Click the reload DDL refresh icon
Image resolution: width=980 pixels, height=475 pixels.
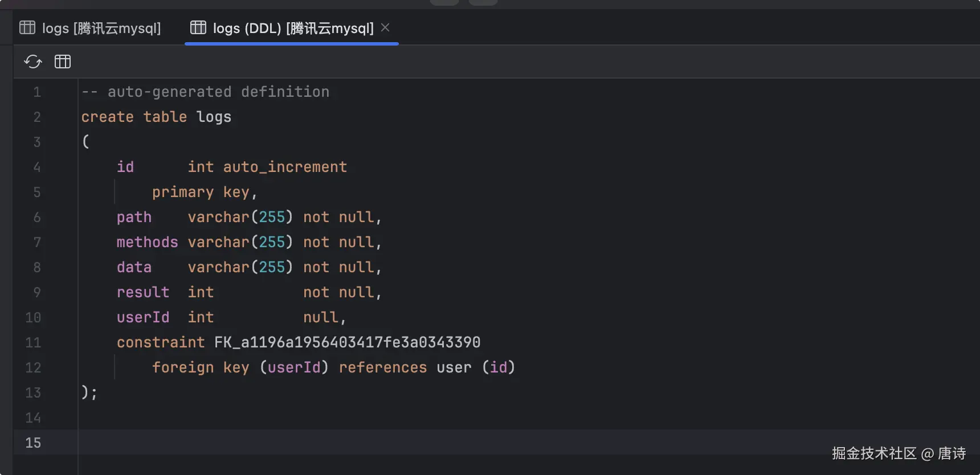tap(33, 62)
